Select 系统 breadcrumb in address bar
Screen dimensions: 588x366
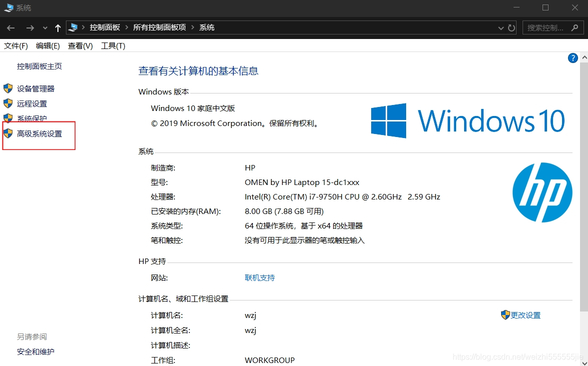pyautogui.click(x=207, y=27)
